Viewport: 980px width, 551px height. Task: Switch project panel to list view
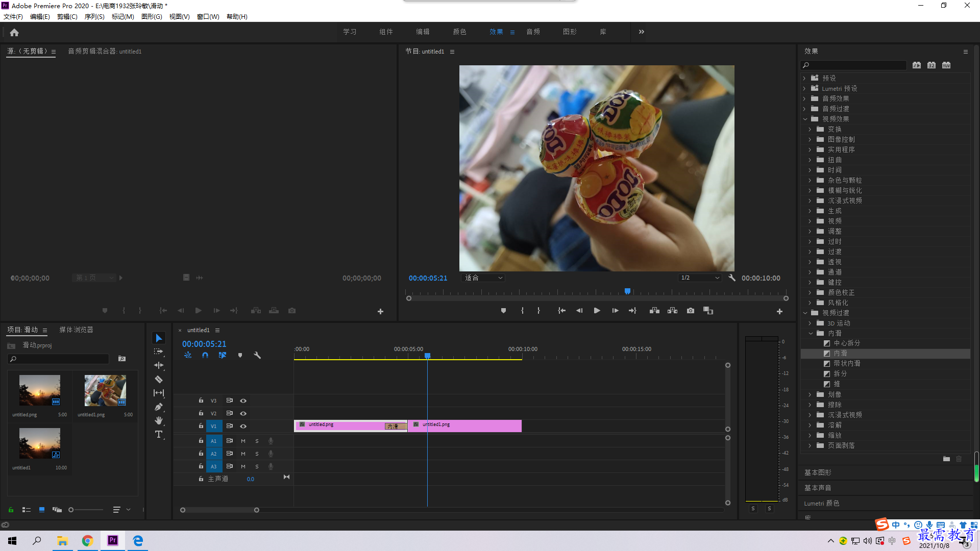click(x=27, y=510)
